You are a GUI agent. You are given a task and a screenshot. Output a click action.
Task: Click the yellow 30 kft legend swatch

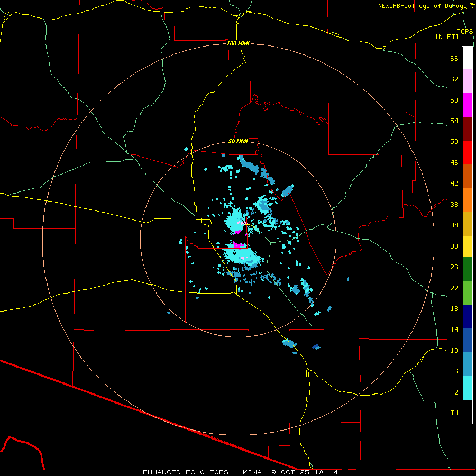point(467,246)
